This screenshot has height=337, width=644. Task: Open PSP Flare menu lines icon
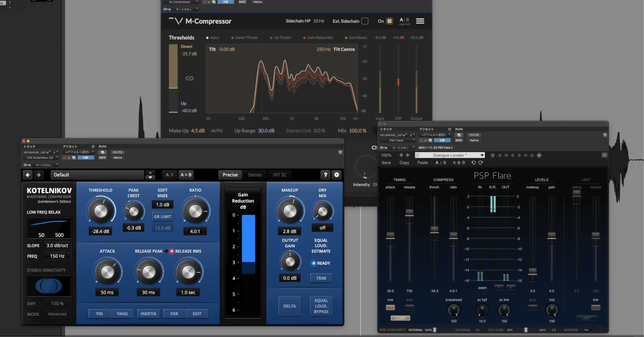pos(604,155)
